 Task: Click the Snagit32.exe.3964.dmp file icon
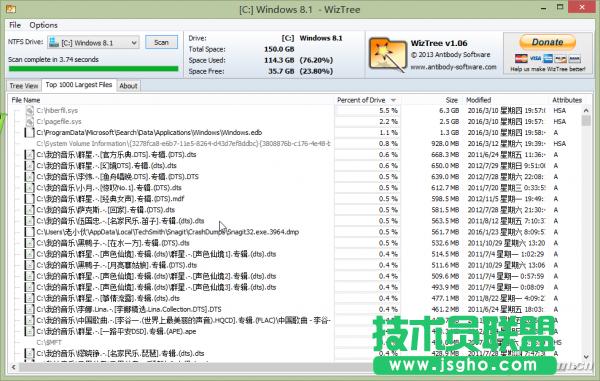click(29, 232)
